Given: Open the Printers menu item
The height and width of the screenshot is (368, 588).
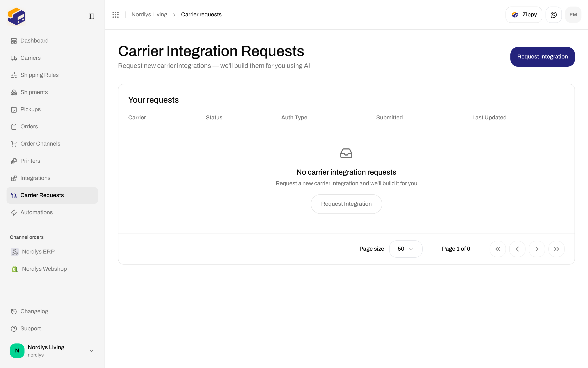Looking at the screenshot, I should coord(52,161).
